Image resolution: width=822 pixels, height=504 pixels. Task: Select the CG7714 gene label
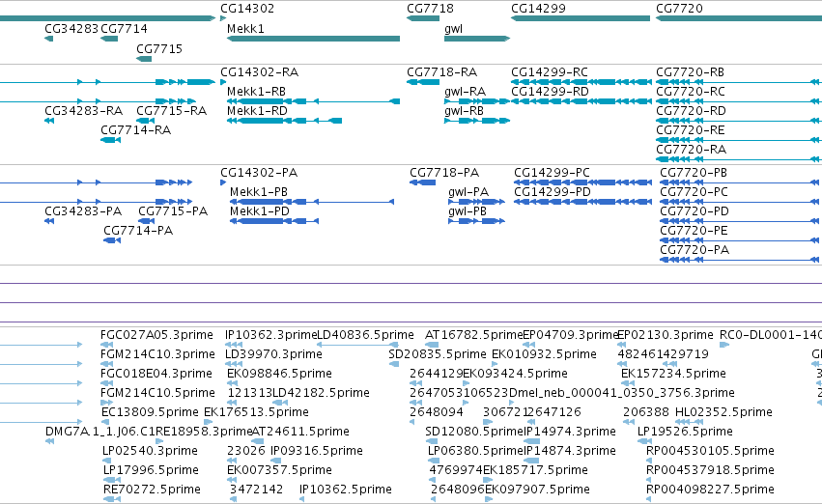[124, 29]
